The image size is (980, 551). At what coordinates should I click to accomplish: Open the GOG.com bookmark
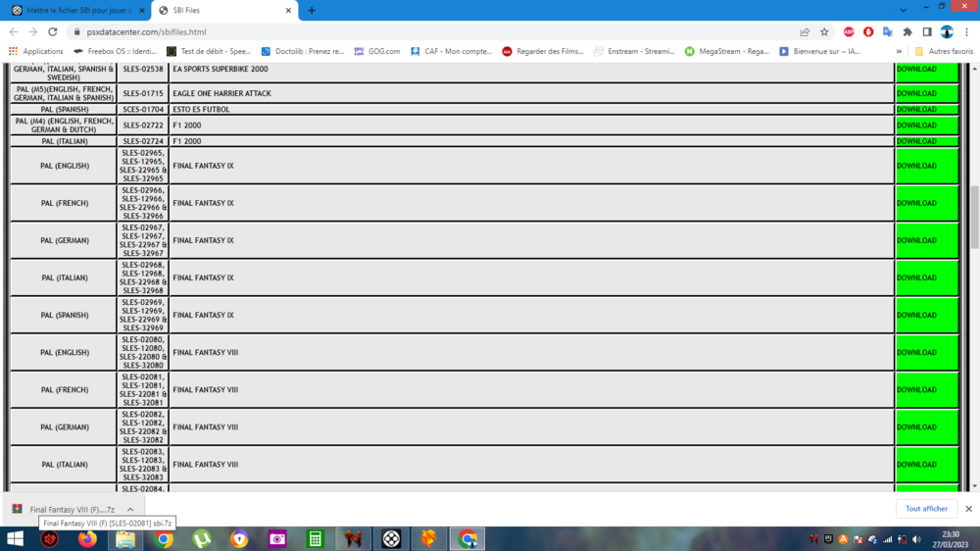[x=377, y=51]
